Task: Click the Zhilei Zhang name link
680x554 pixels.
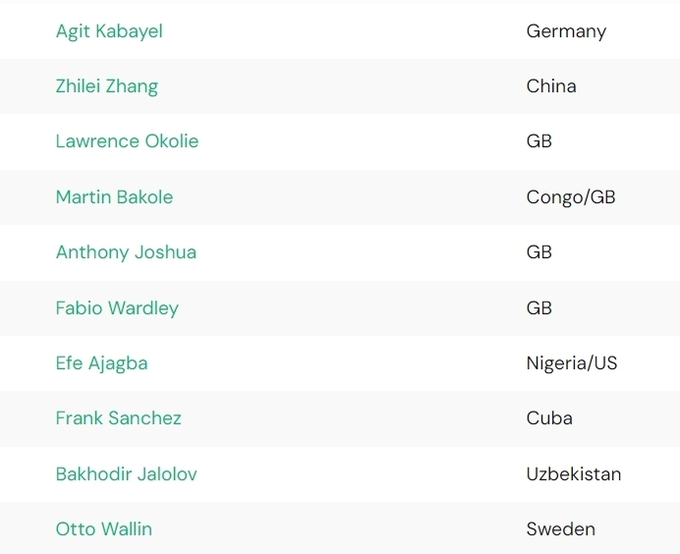Action: [x=107, y=86]
